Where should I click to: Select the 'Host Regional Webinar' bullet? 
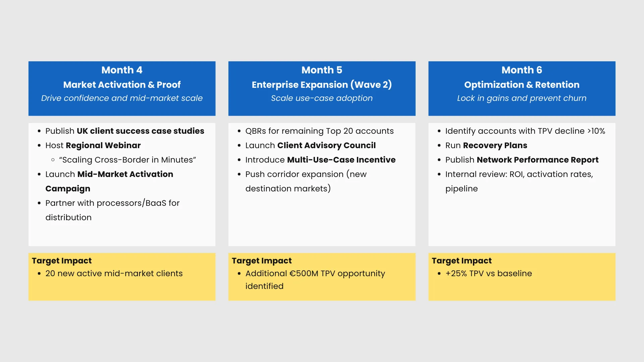tap(93, 145)
